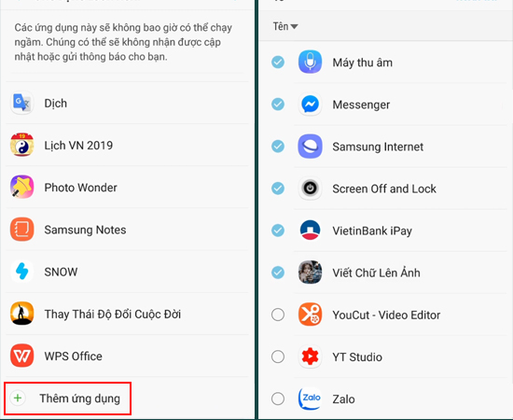Uncheck the VietinBank iPay checkbox
This screenshot has height=420, width=513.
(x=278, y=231)
